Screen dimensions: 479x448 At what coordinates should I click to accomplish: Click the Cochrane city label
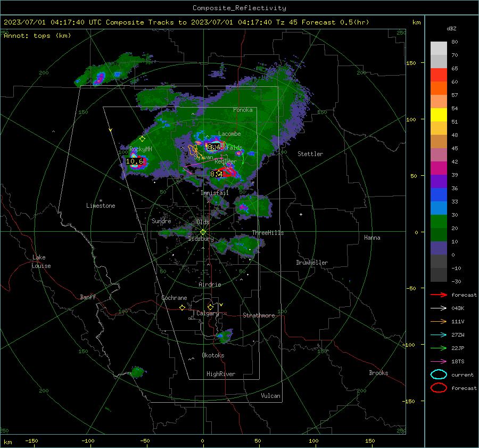[x=174, y=298]
